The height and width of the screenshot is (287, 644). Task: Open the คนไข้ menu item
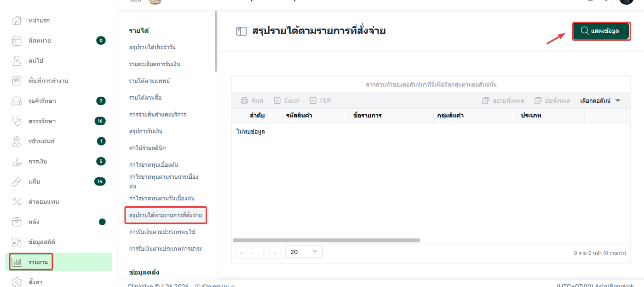coord(59,60)
